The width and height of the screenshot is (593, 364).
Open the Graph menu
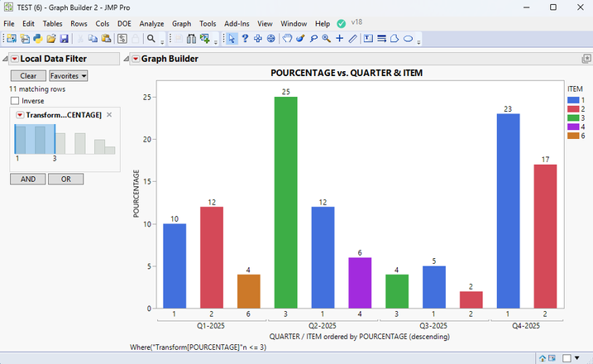(x=181, y=23)
